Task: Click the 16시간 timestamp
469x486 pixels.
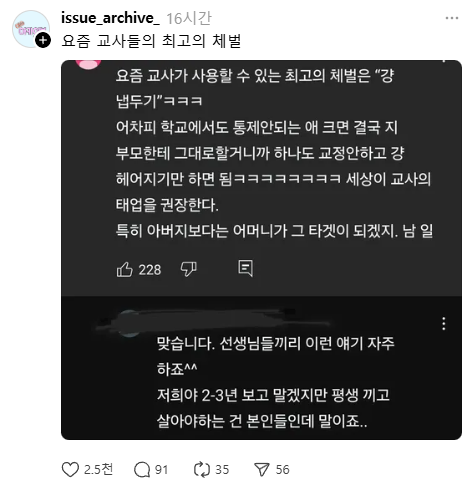Action: [189, 18]
